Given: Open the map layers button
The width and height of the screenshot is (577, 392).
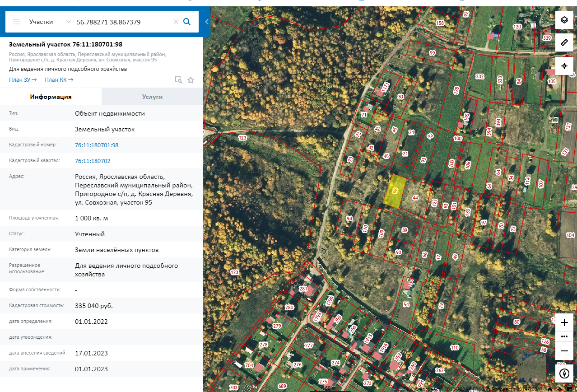Looking at the screenshot, I should pos(564,20).
